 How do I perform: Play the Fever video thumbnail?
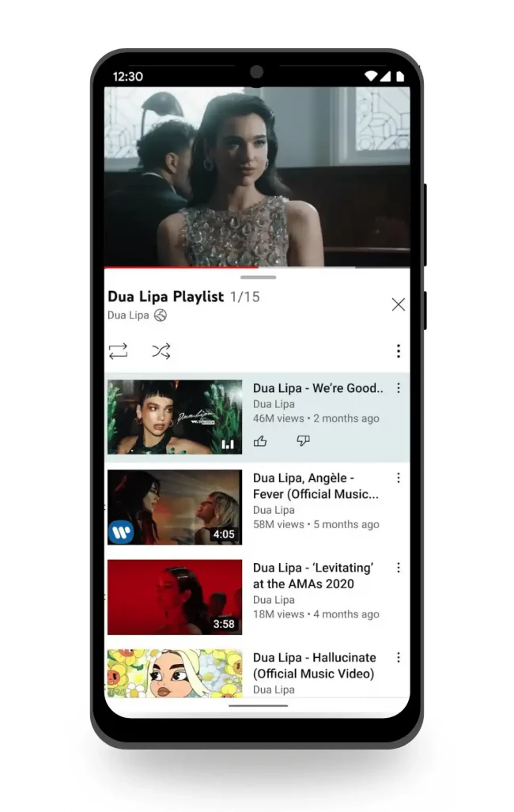[x=175, y=507]
